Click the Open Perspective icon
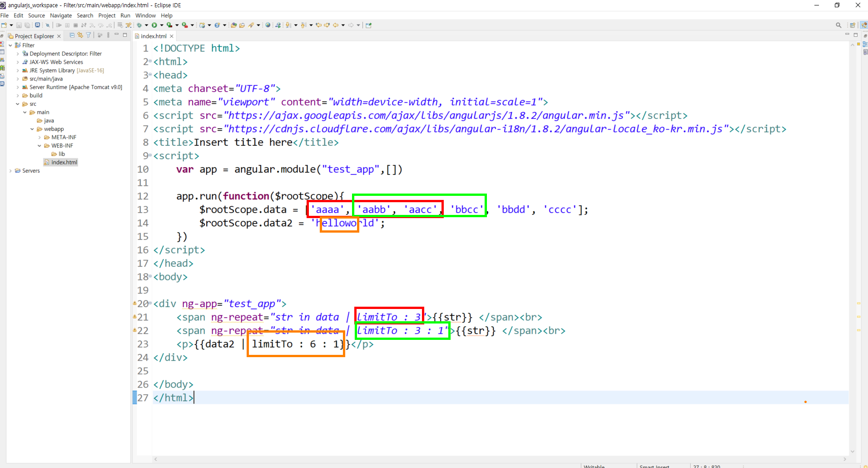Image resolution: width=868 pixels, height=468 pixels. click(x=853, y=25)
